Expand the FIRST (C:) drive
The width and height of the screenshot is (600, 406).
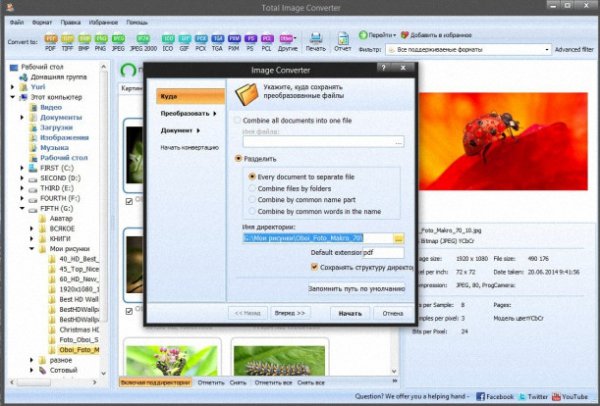click(22, 168)
